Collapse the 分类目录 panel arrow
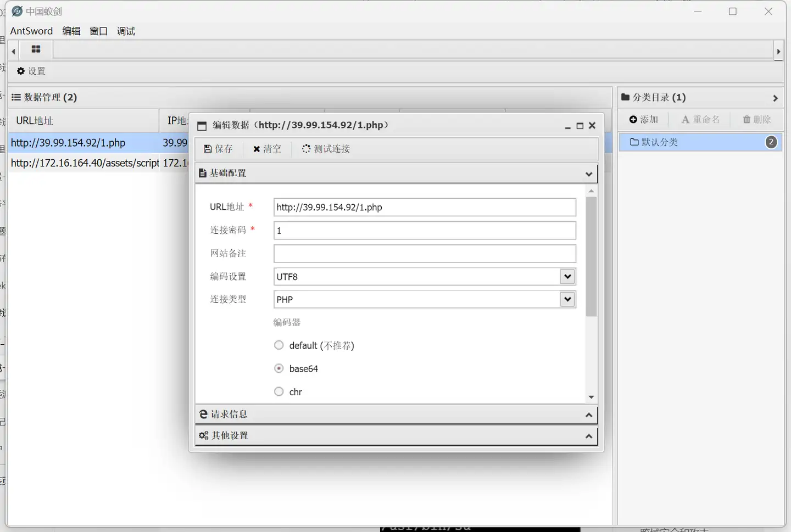 pos(775,98)
